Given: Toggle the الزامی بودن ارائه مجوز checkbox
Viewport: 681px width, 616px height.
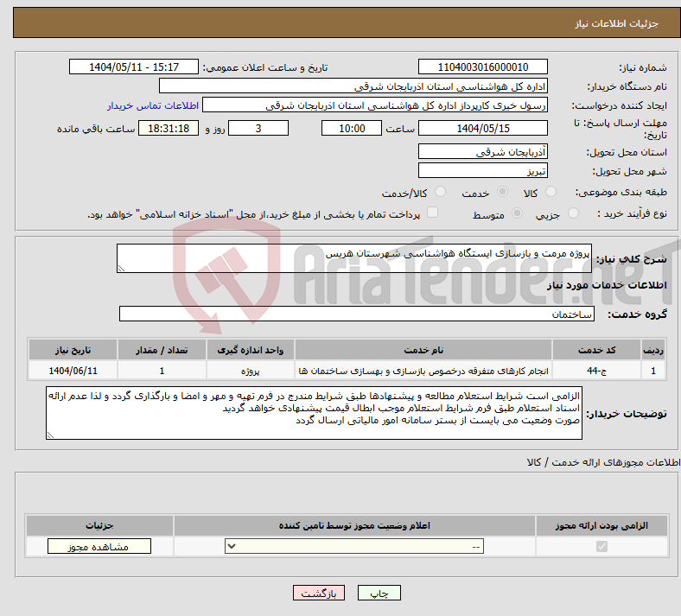Looking at the screenshot, I should pyautogui.click(x=601, y=547).
